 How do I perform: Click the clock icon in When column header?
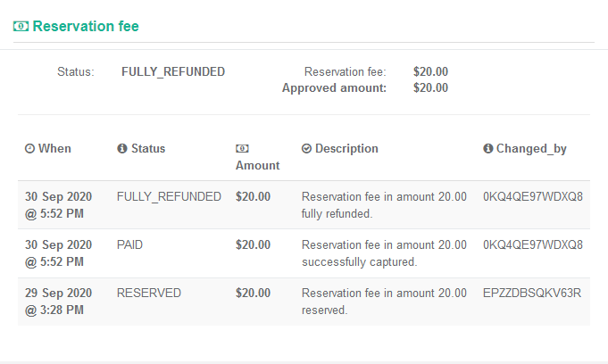[29, 148]
